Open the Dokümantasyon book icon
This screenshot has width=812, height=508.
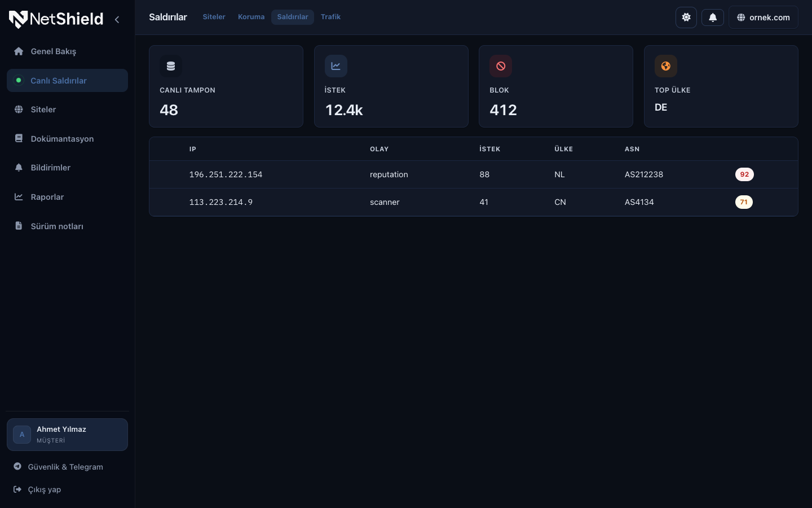coord(19,139)
